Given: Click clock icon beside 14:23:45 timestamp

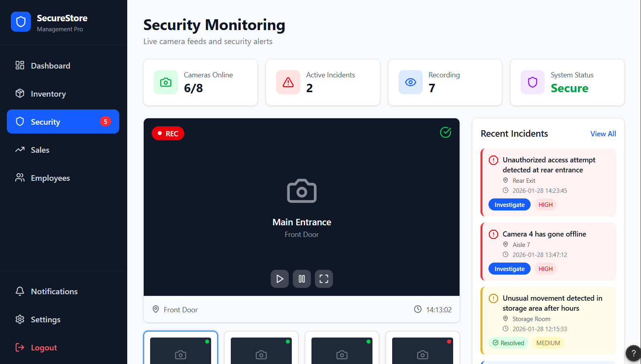Looking at the screenshot, I should (506, 190).
